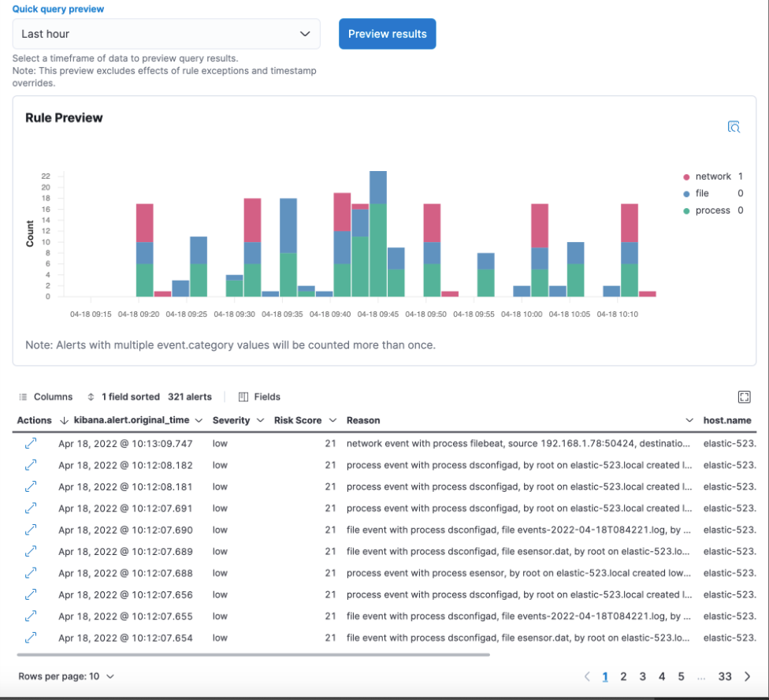Toggle network series in chart legend
The width and height of the screenshot is (769, 700).
712,177
